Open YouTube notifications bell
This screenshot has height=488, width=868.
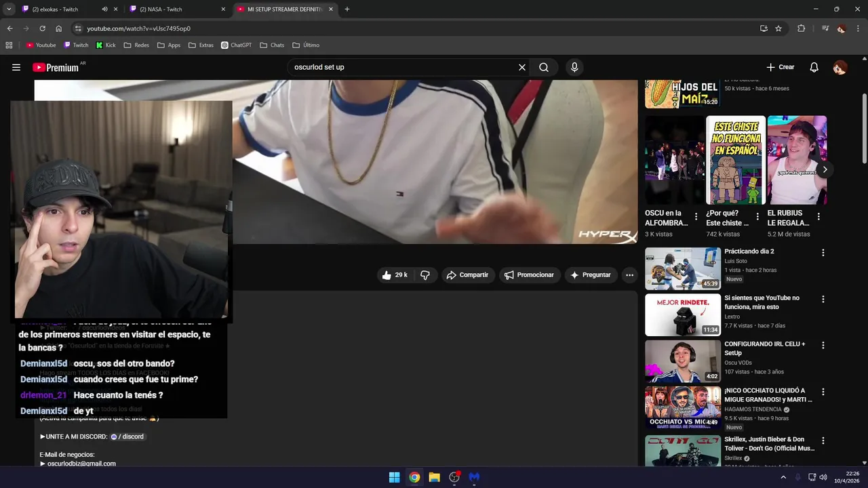point(814,67)
